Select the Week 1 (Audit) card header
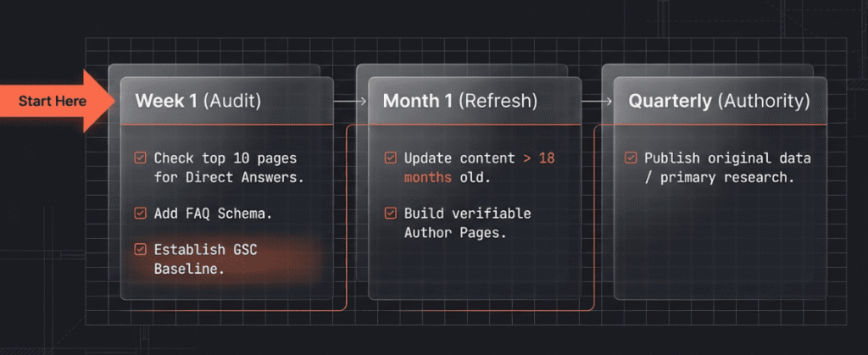The height and width of the screenshot is (355, 868). click(x=198, y=101)
